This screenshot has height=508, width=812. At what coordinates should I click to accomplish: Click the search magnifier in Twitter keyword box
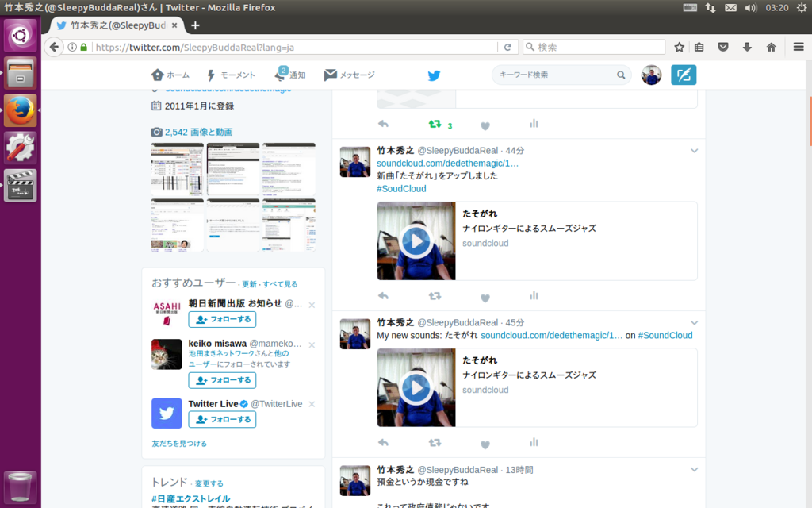[621, 75]
